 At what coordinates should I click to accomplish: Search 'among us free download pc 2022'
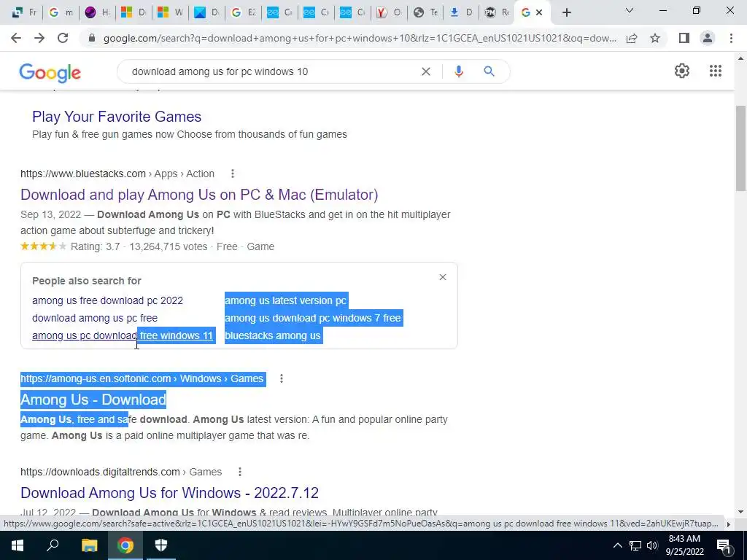click(x=107, y=300)
